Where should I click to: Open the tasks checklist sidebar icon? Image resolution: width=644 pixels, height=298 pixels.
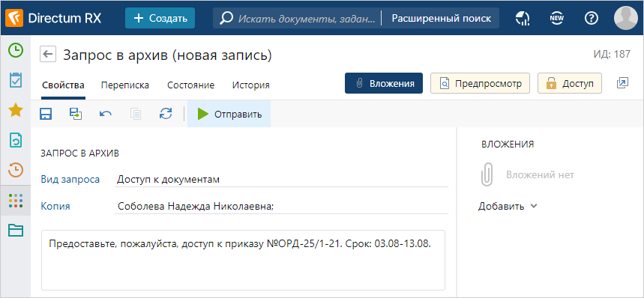coord(16,80)
